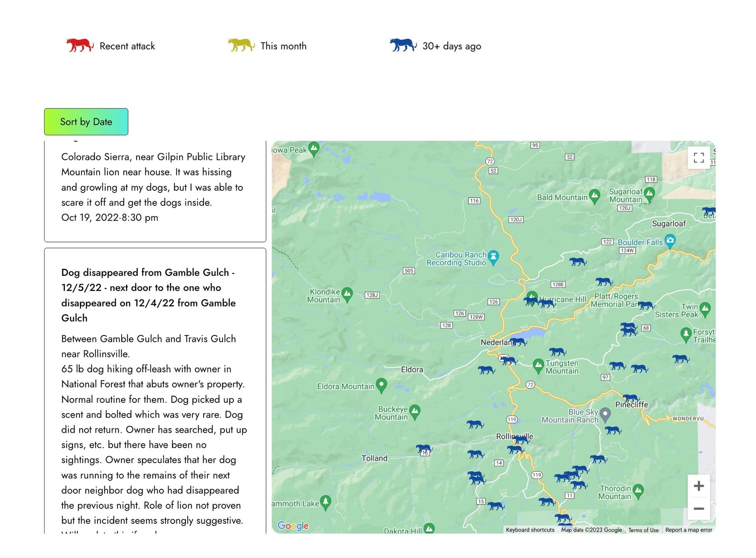This screenshot has height=558, width=756.
Task: Click the Caribou Ranch Recording Studio marker
Action: [x=493, y=257]
